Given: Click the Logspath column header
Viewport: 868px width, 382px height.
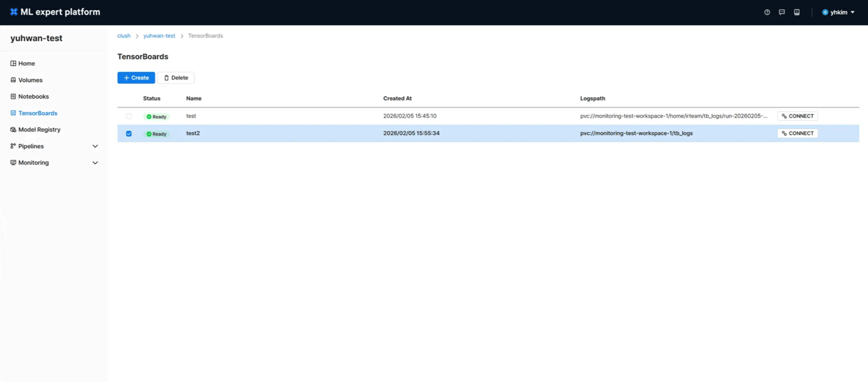Looking at the screenshot, I should tap(593, 99).
